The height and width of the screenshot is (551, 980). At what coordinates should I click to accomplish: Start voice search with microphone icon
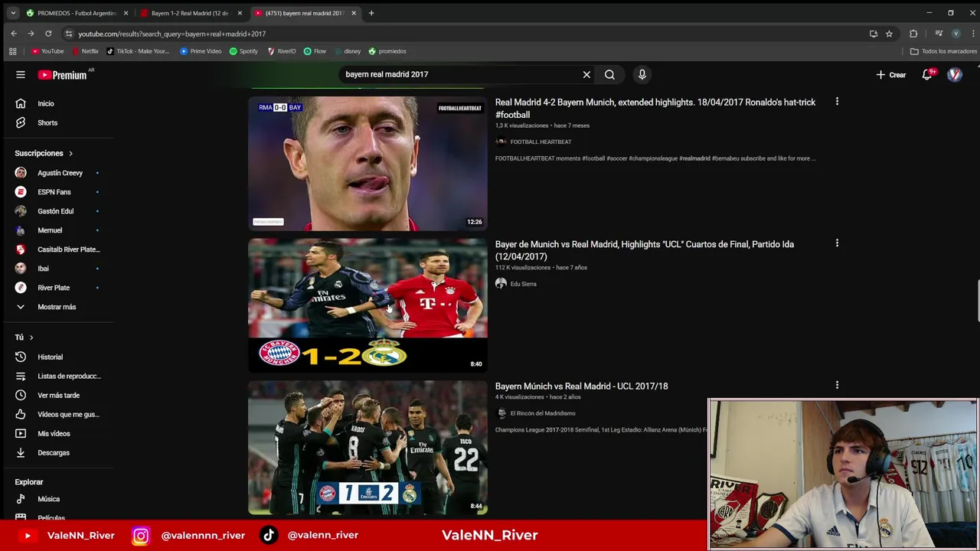(x=642, y=74)
